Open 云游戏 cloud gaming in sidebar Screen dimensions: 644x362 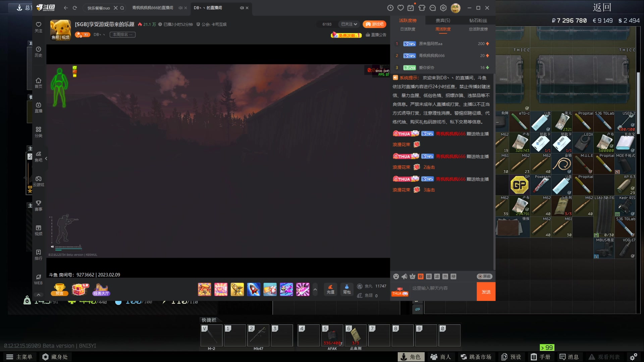[39, 181]
